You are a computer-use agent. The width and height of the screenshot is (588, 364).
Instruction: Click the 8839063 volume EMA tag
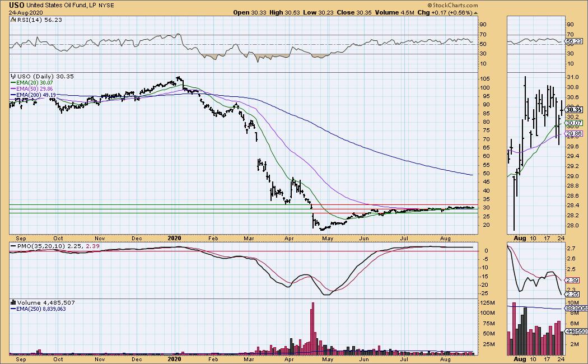[x=575, y=308]
